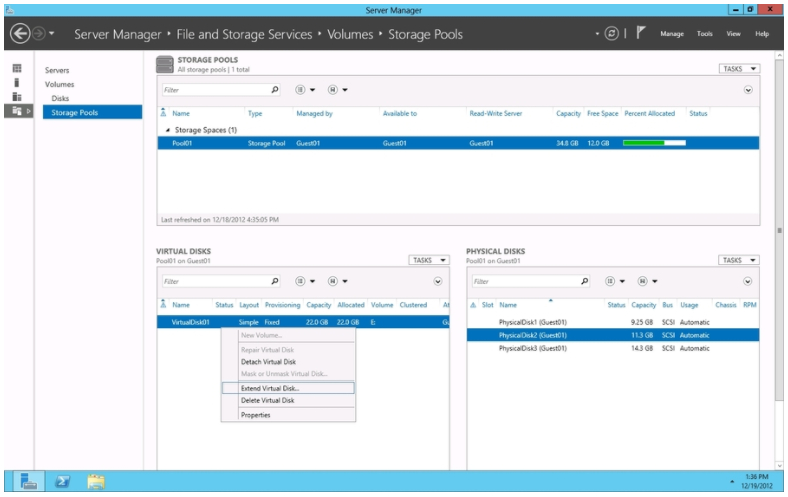Sort virtual disks by the Layout column
The height and width of the screenshot is (497, 788).
[249, 305]
